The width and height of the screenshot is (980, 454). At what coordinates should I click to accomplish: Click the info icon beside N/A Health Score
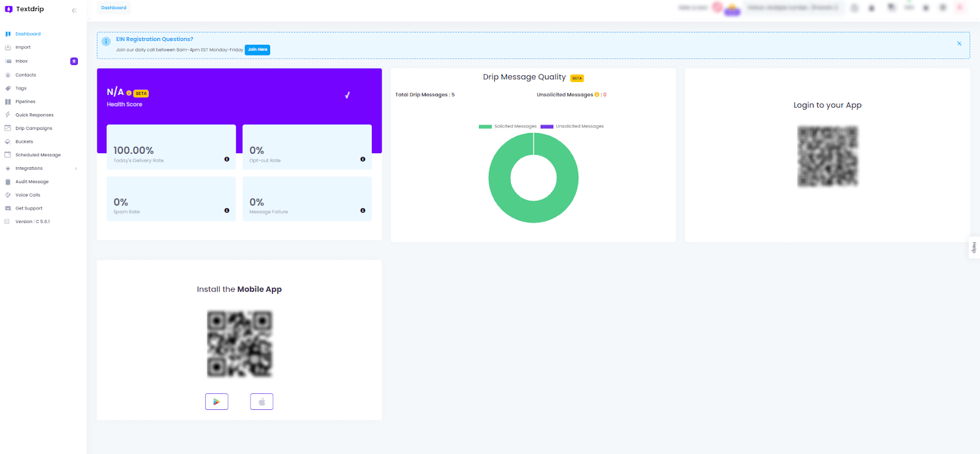(x=129, y=93)
